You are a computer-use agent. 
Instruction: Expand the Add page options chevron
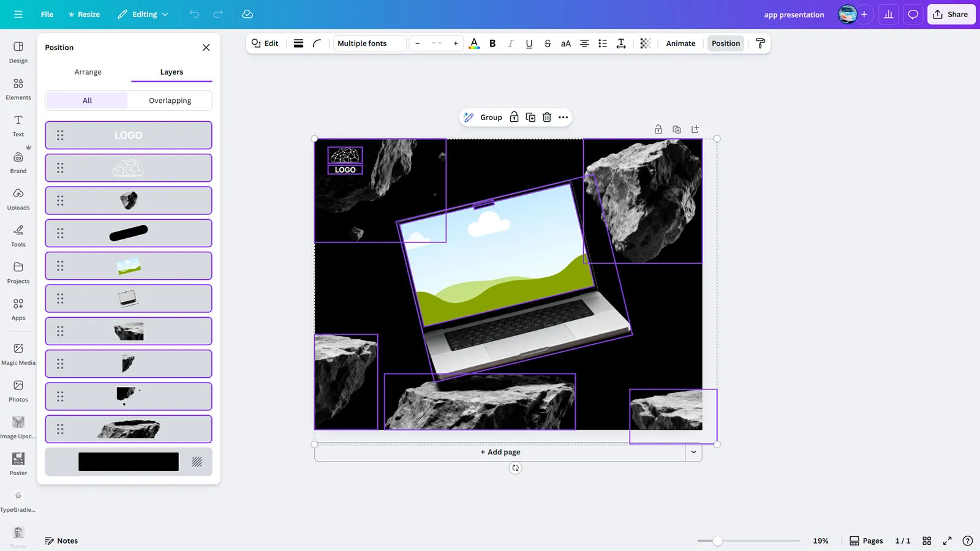tap(693, 452)
